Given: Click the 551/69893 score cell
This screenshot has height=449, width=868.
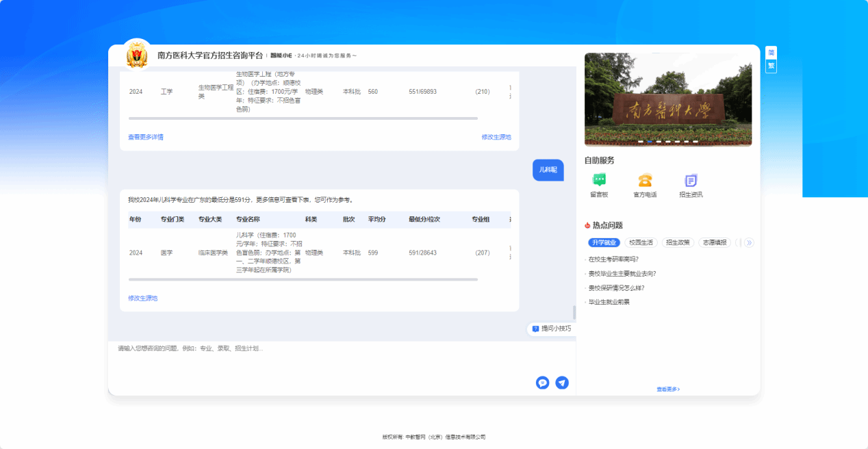Looking at the screenshot, I should [423, 92].
